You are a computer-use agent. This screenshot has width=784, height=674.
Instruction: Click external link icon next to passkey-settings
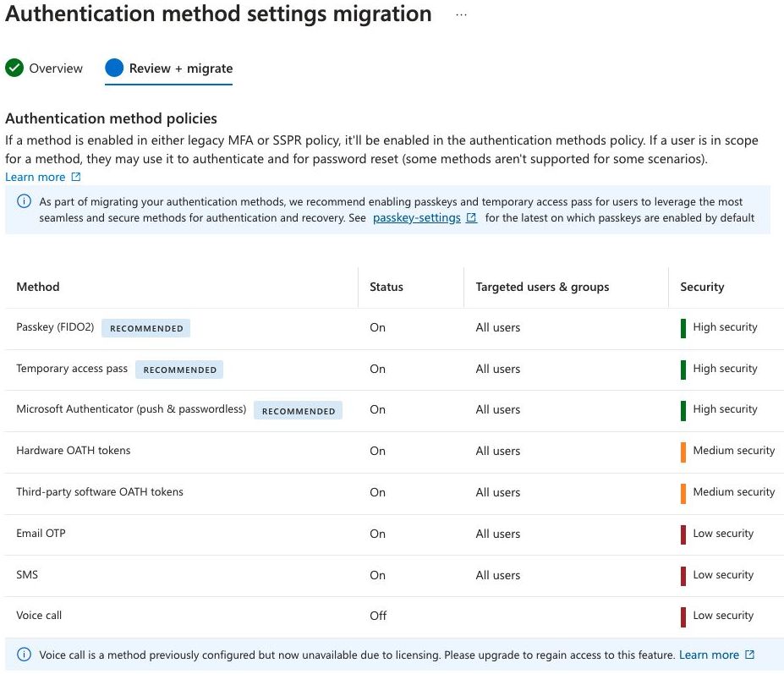coord(471,218)
